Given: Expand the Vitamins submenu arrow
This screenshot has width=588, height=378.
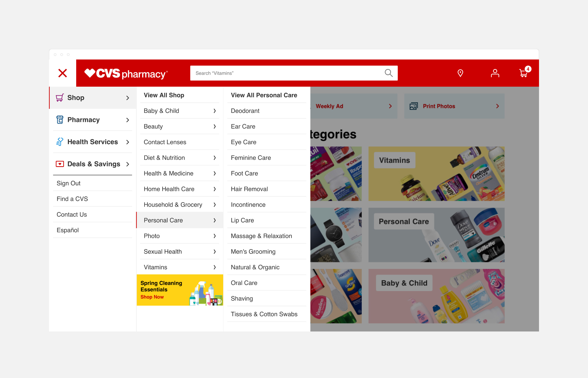Looking at the screenshot, I should (x=214, y=267).
